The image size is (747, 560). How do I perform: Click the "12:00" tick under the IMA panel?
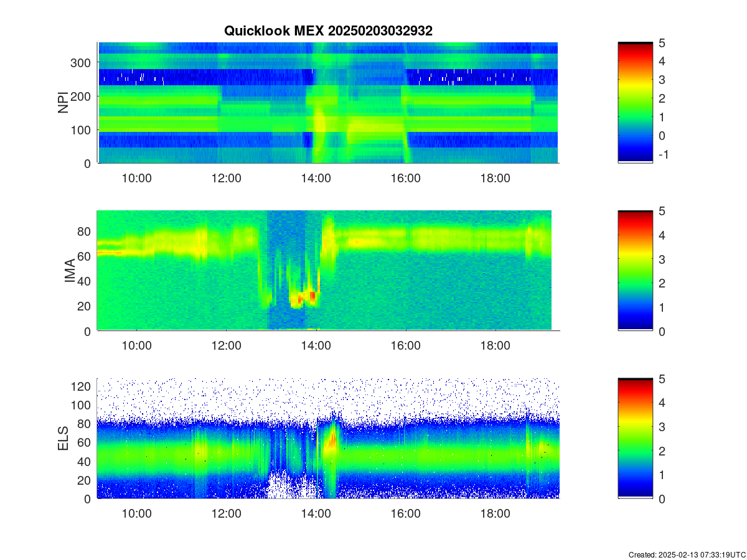click(x=227, y=346)
